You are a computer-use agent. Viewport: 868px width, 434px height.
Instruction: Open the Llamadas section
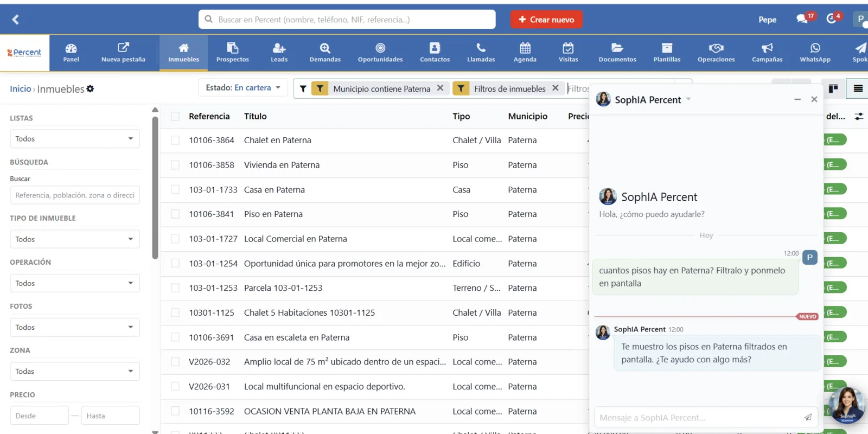tap(481, 53)
